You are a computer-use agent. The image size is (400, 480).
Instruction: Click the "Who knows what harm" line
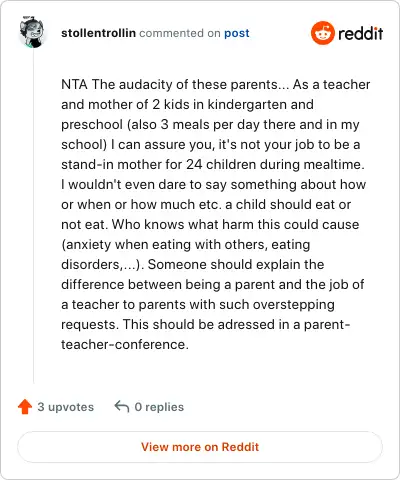(x=210, y=224)
